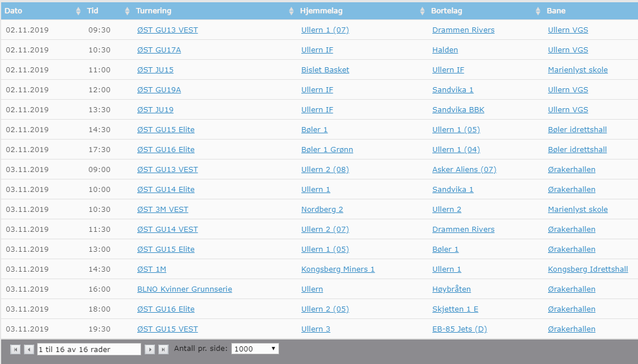Screen dimensions: 638x364
Task: Open the Bislet Basket home team page
Action: 325,69
